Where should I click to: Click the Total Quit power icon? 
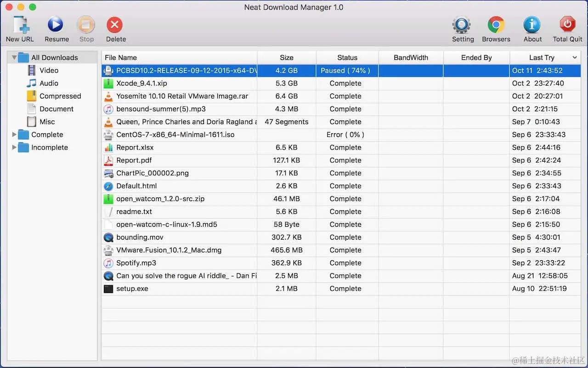[568, 25]
